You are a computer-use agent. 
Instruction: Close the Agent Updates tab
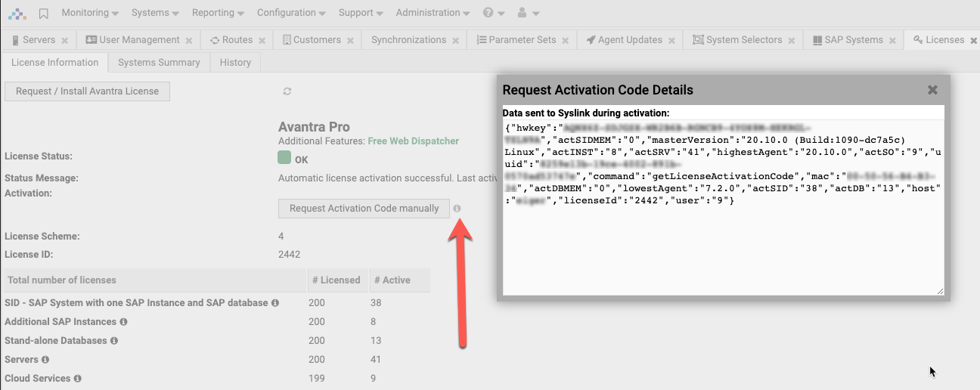pyautogui.click(x=671, y=41)
